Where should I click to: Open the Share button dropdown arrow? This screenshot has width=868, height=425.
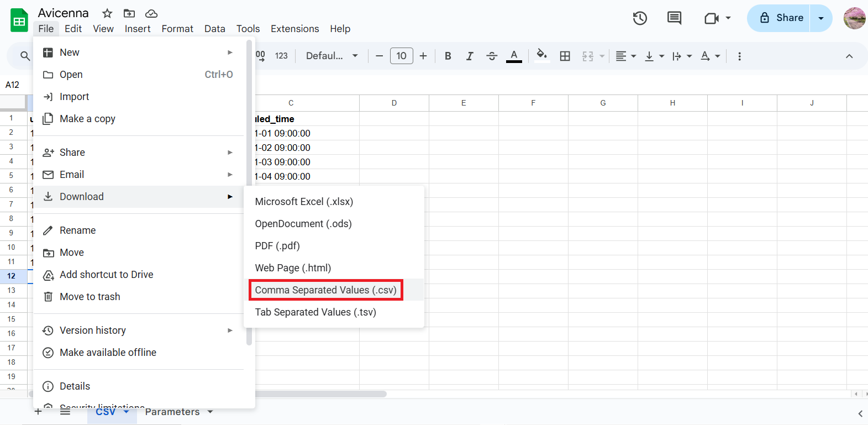821,18
